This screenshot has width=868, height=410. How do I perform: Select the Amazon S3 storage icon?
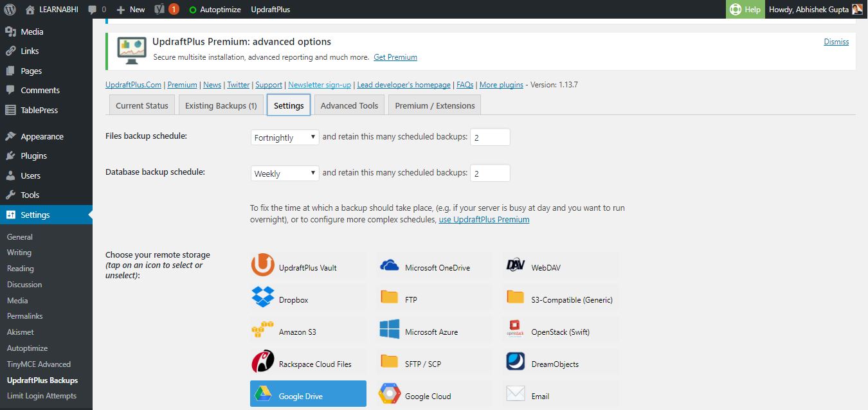point(262,330)
